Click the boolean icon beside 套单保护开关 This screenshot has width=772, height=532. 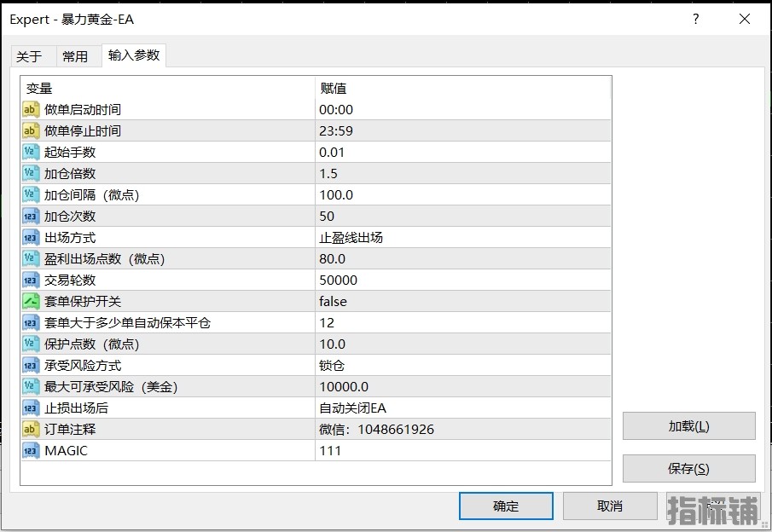click(31, 301)
